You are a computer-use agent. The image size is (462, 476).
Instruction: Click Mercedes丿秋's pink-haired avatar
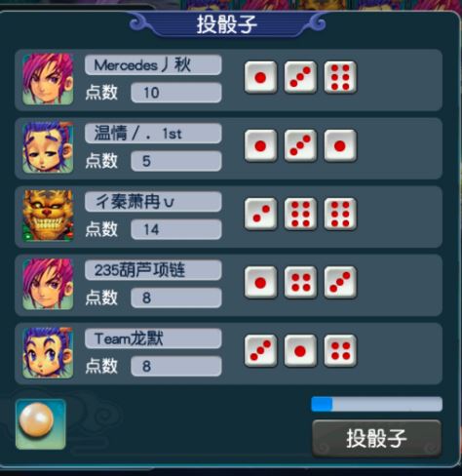(48, 79)
